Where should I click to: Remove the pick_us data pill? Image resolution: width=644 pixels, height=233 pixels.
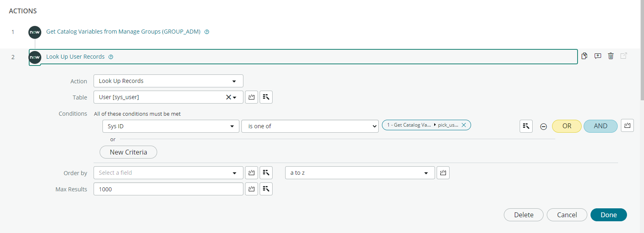464,125
